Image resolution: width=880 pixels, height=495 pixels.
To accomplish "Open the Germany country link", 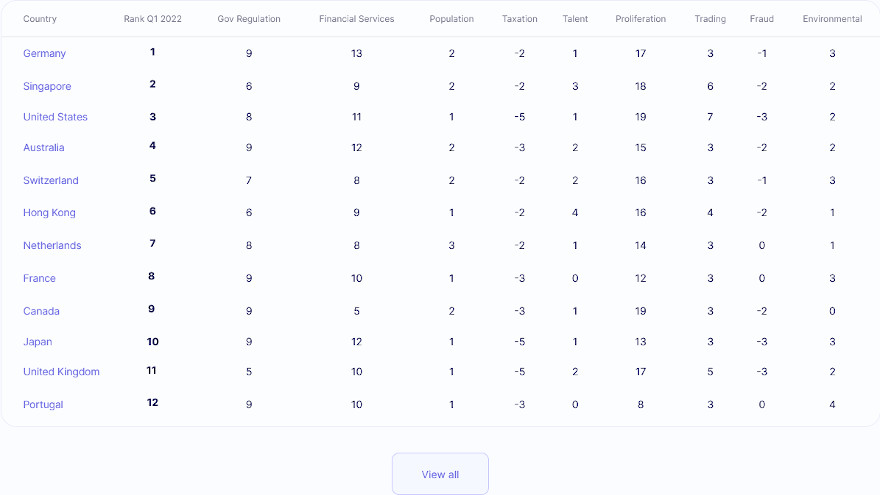I will pyautogui.click(x=44, y=54).
